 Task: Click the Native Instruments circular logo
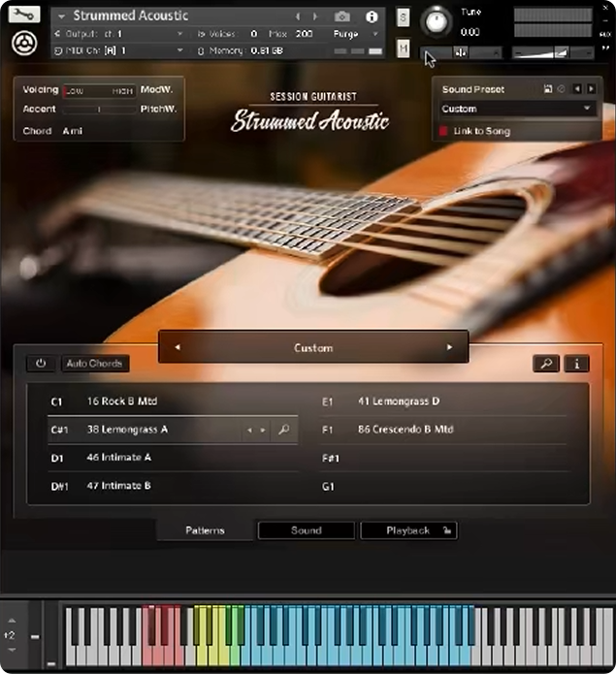[x=24, y=43]
